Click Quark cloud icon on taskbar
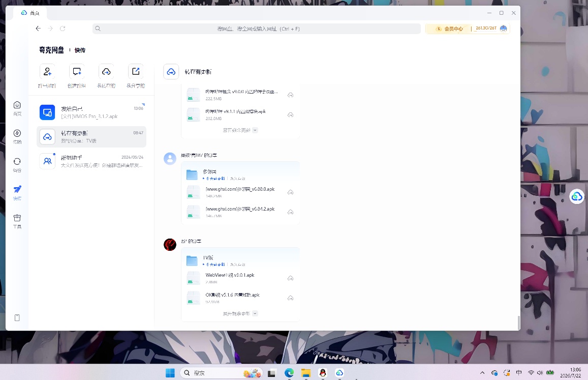The height and width of the screenshot is (380, 588). click(340, 373)
